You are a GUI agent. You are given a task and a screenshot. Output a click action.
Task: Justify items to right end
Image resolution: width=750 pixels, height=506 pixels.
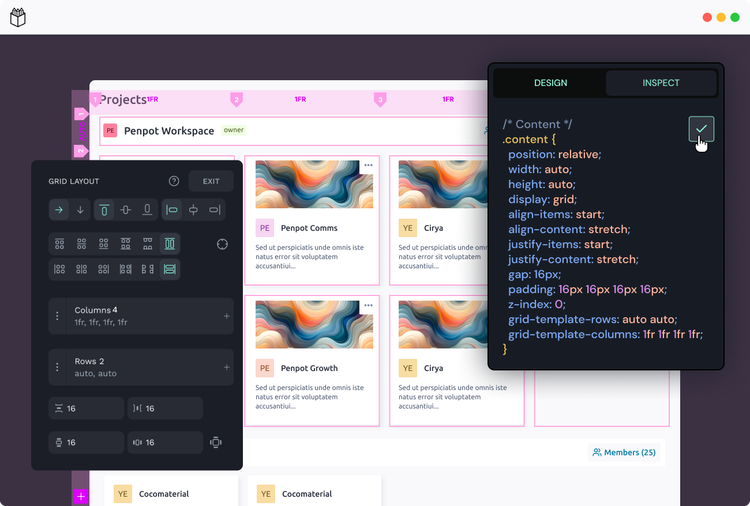215,210
